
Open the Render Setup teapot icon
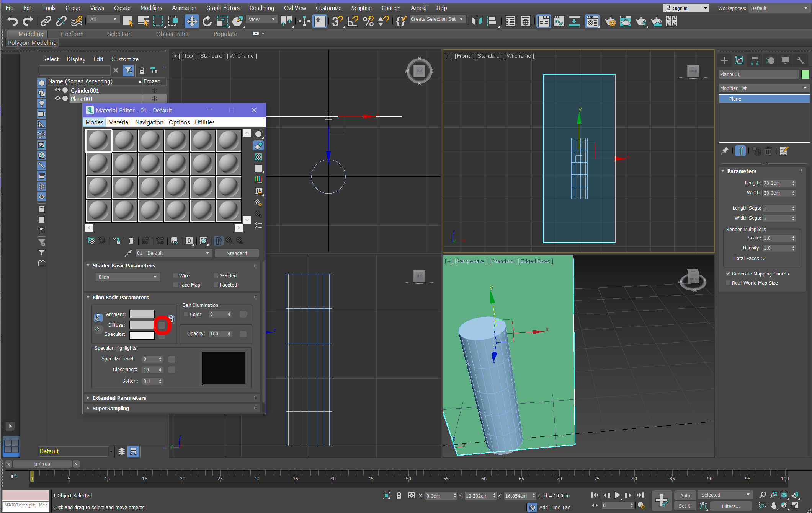pyautogui.click(x=610, y=22)
